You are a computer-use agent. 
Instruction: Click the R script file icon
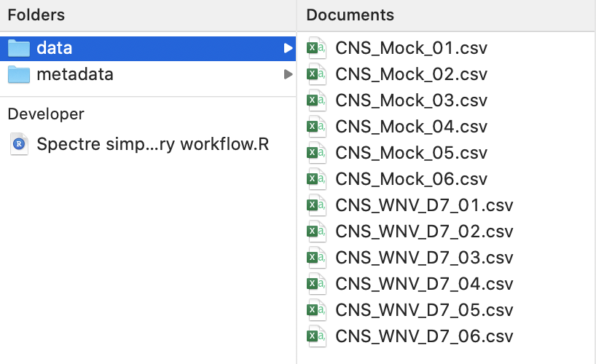(x=20, y=144)
